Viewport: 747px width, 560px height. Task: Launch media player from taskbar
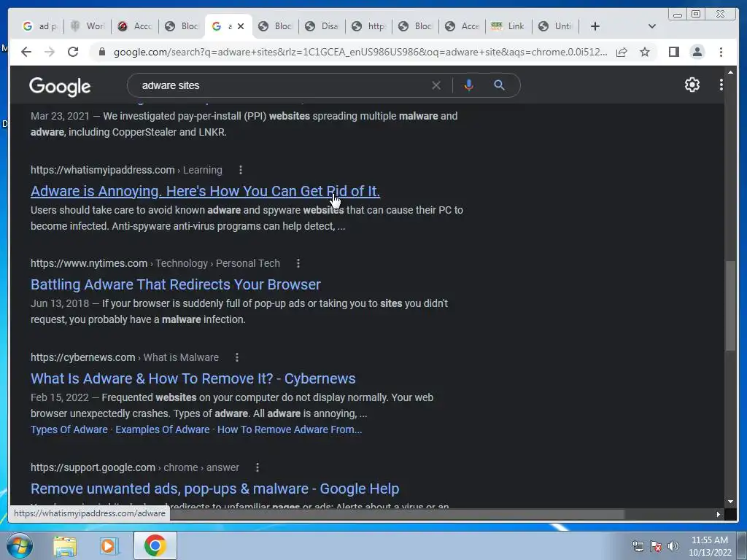tap(109, 545)
